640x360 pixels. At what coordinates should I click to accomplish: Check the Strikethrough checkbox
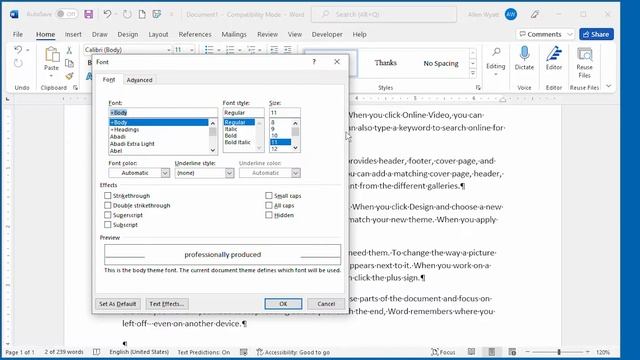pyautogui.click(x=108, y=196)
